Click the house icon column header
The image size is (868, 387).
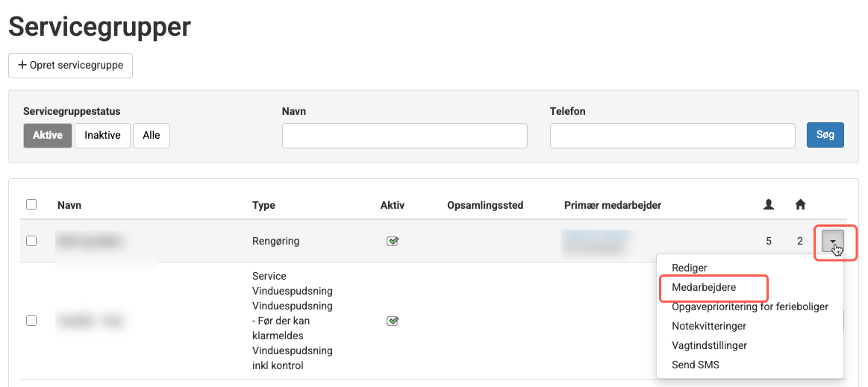point(800,204)
